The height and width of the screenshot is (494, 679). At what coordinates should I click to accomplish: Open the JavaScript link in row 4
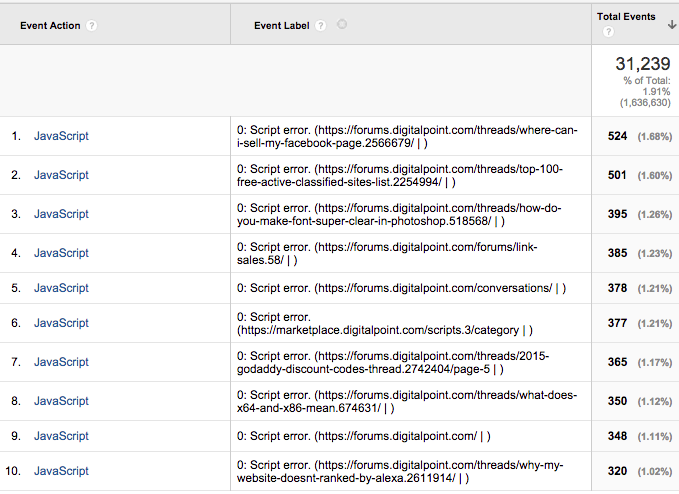point(61,254)
